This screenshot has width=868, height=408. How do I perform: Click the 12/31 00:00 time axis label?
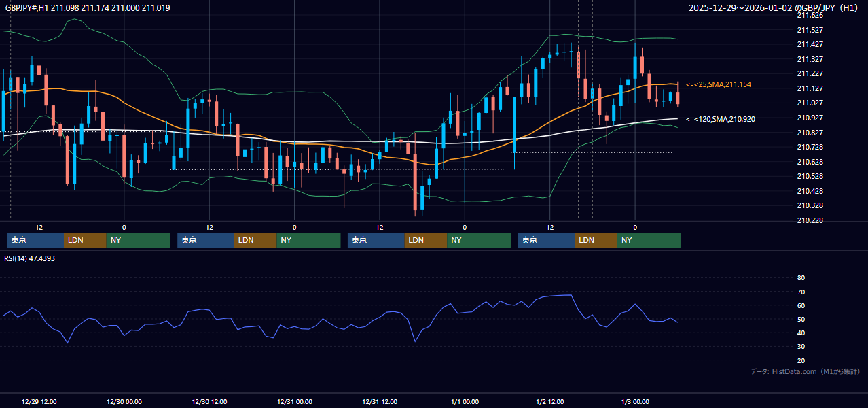click(295, 401)
